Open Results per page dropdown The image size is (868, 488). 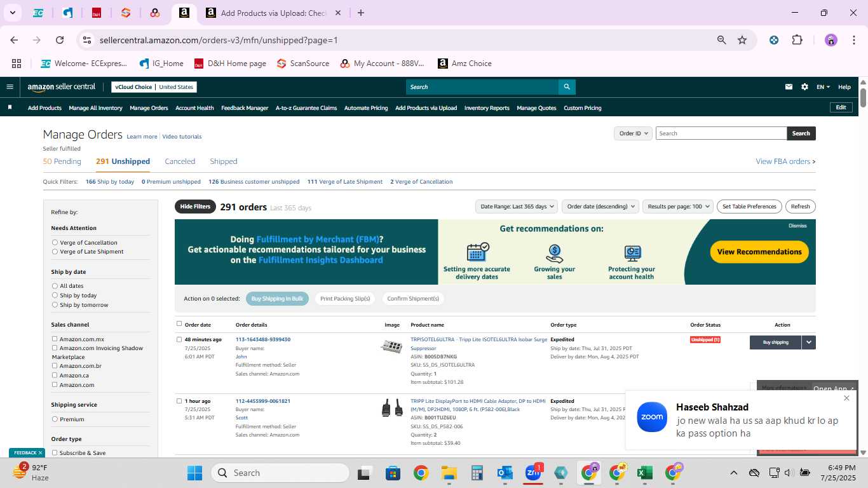point(678,207)
